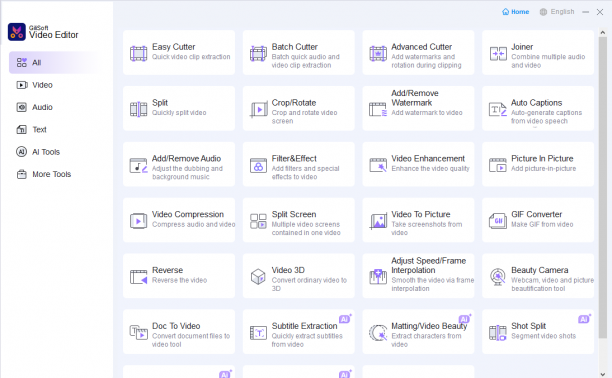
Task: Open the Shot Split icon
Action: click(x=498, y=333)
